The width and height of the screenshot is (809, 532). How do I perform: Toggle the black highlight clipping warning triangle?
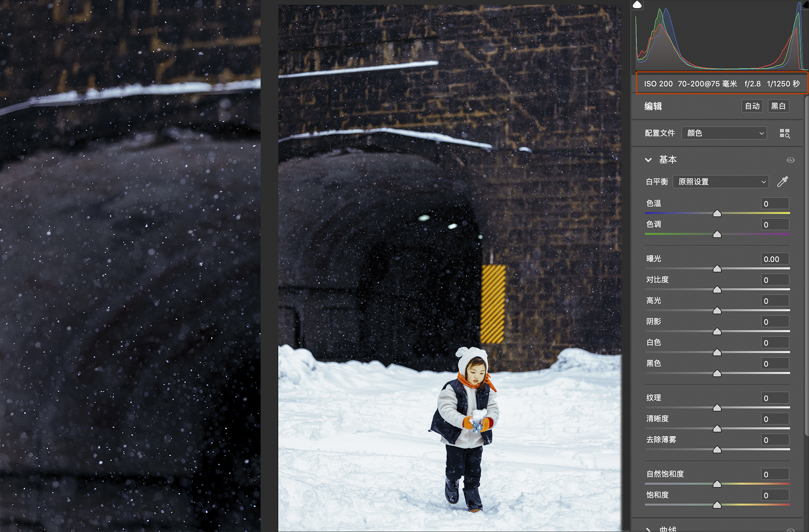(x=806, y=4)
